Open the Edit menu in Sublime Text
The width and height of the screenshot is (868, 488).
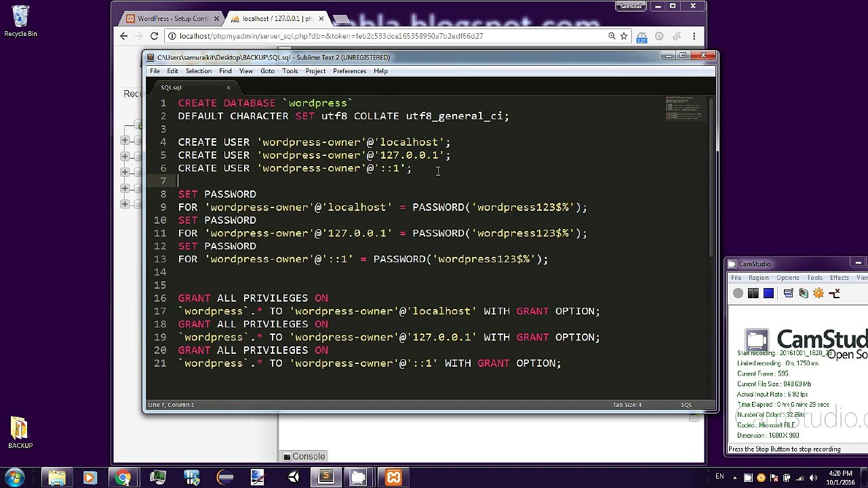pyautogui.click(x=172, y=71)
